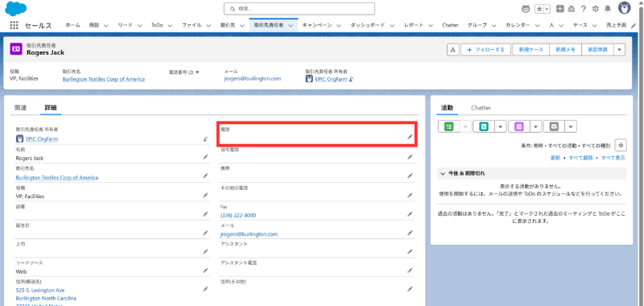
Task: Click the 新規メモ button
Action: [566, 50]
